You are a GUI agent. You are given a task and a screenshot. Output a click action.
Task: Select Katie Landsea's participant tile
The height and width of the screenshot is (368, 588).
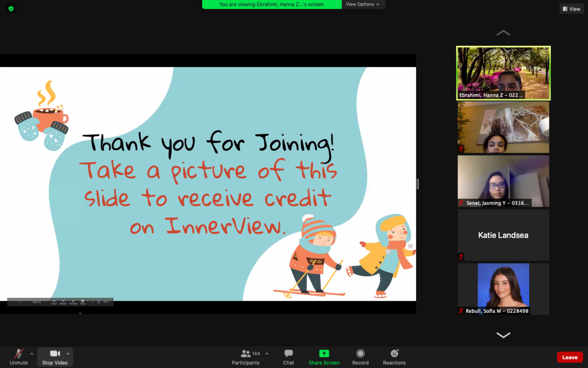click(x=503, y=235)
